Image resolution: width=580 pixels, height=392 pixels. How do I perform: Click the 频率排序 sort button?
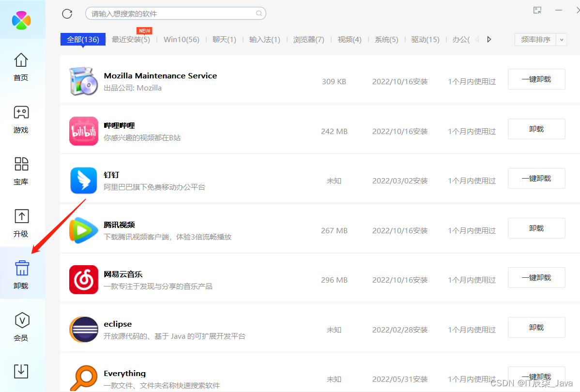[x=535, y=40]
